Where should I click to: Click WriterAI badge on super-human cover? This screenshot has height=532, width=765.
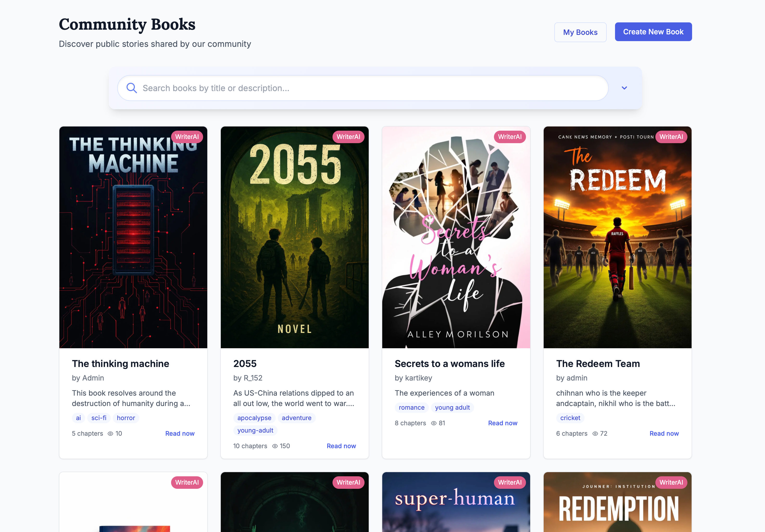510,482
